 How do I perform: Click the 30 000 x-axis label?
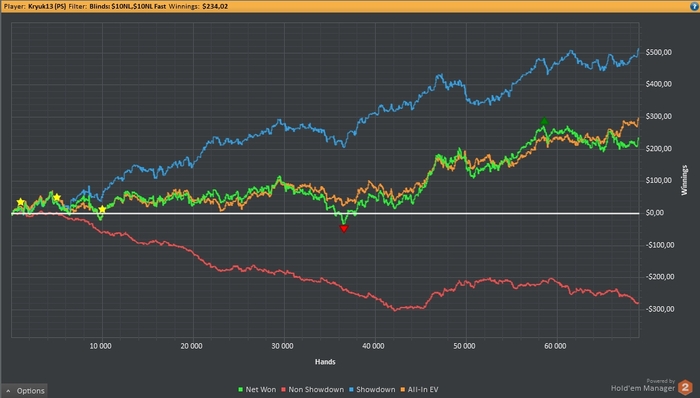point(282,346)
